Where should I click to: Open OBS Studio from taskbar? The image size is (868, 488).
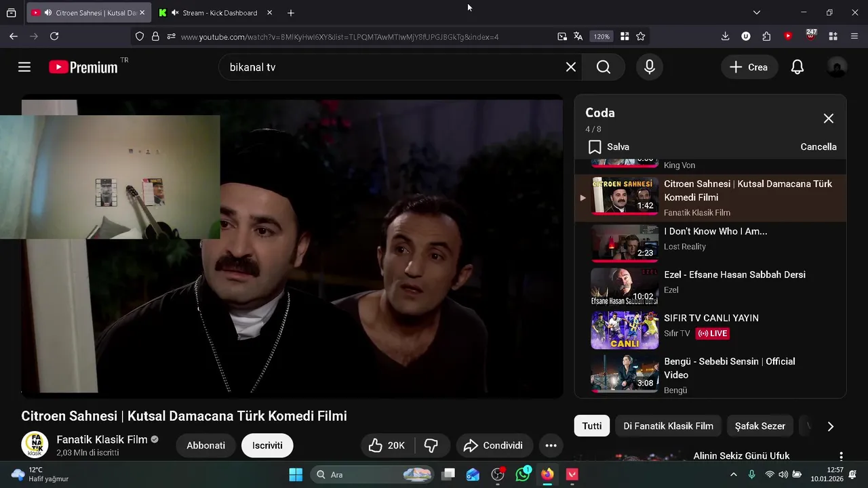tap(498, 474)
